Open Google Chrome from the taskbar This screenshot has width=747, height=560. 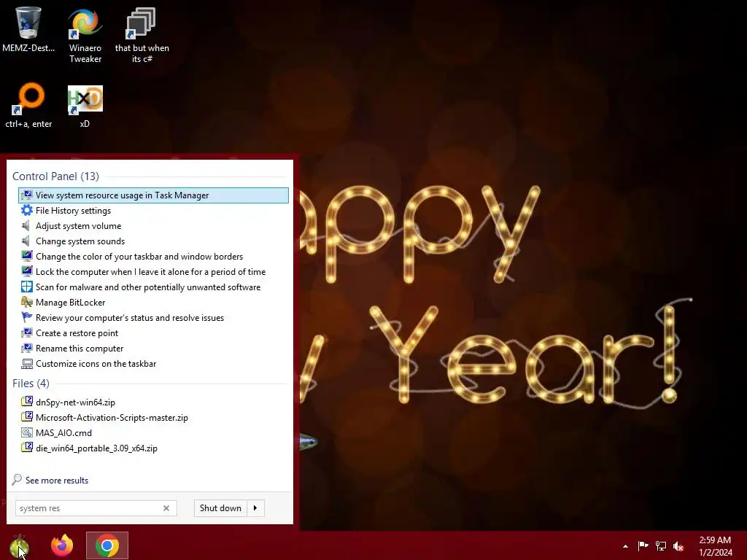[x=107, y=545]
